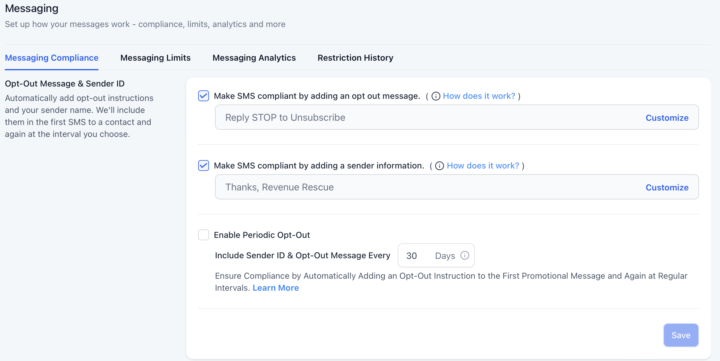Uncheck the opt out message checkbox
720x361 pixels.
tap(203, 96)
